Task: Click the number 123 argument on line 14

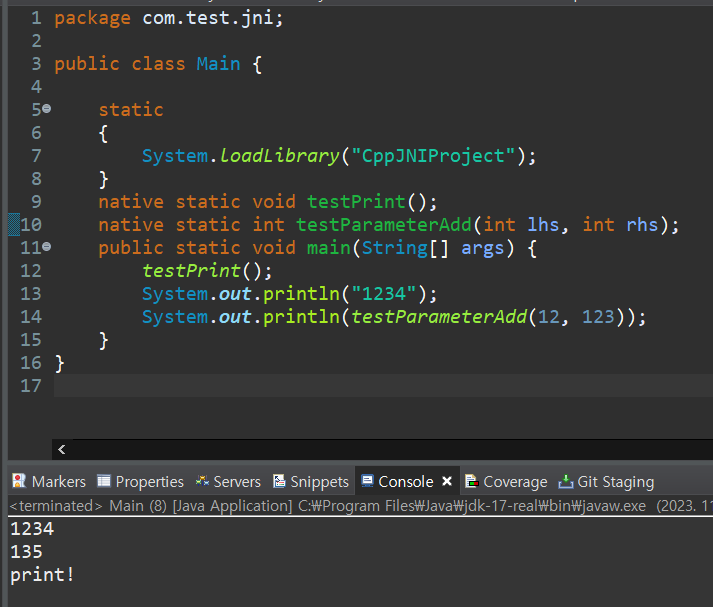Action: 598,317
